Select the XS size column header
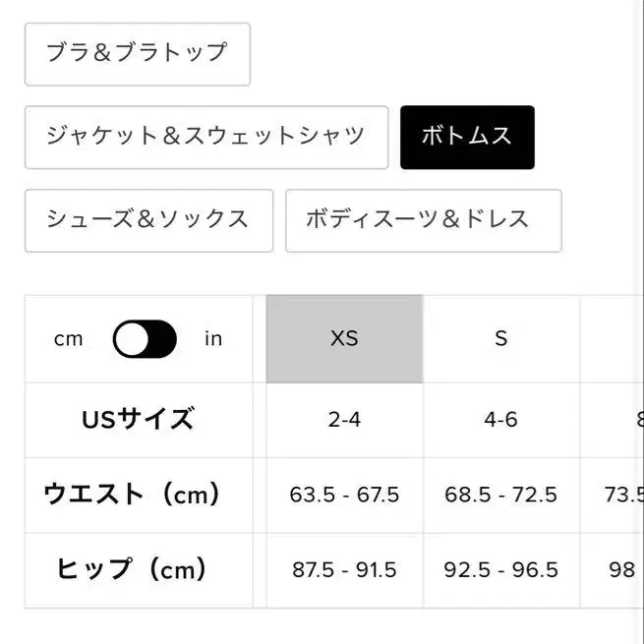 point(344,339)
